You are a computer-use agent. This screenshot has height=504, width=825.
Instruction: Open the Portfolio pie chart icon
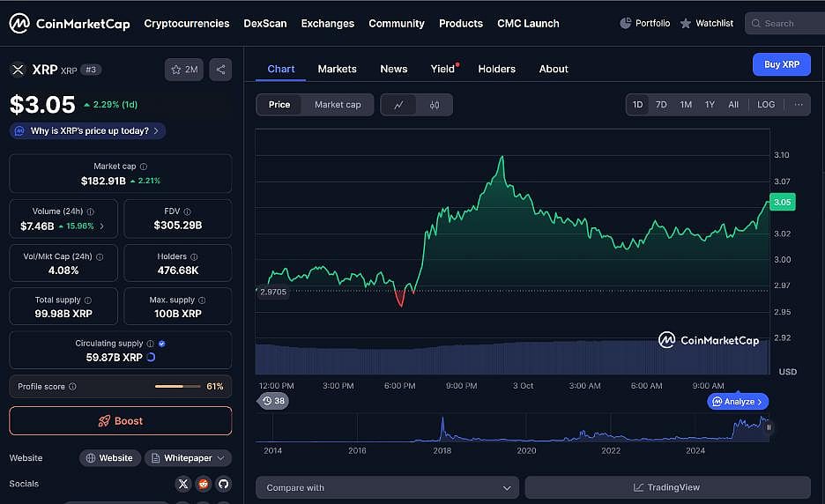click(626, 23)
